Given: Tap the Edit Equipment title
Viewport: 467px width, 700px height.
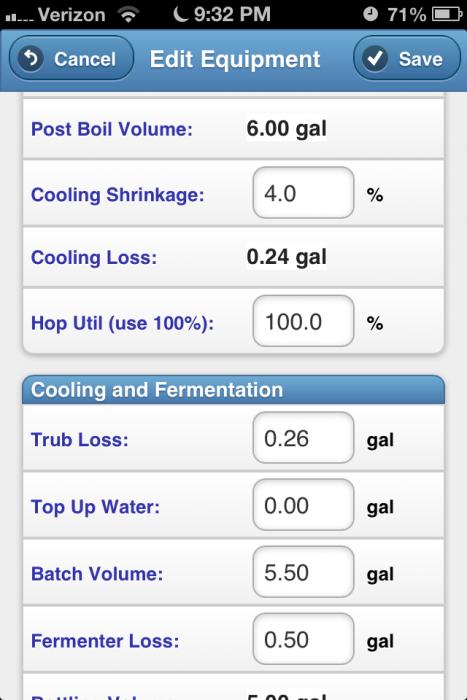Looking at the screenshot, I should pyautogui.click(x=235, y=59).
